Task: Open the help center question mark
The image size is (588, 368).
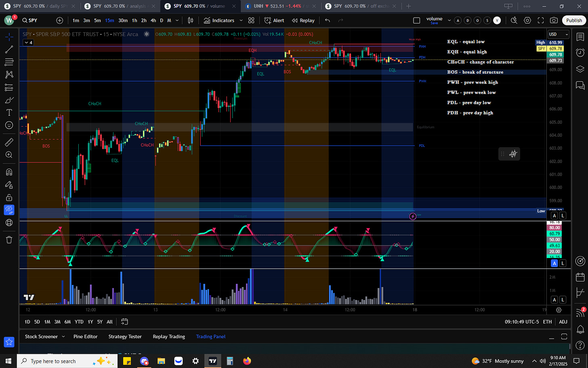Action: click(580, 345)
